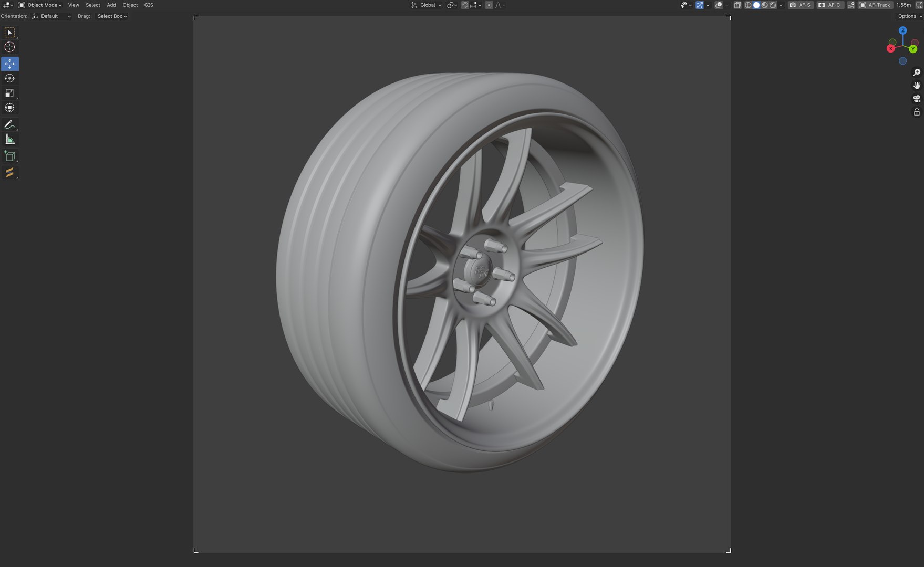
Task: Click the X axis on navigation gizmo
Action: click(x=890, y=49)
